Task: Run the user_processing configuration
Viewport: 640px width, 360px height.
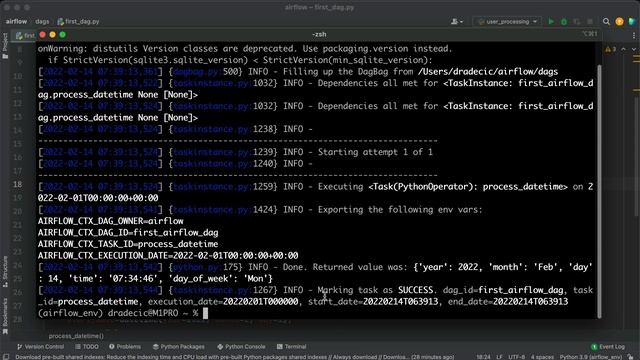Action: click(x=551, y=22)
